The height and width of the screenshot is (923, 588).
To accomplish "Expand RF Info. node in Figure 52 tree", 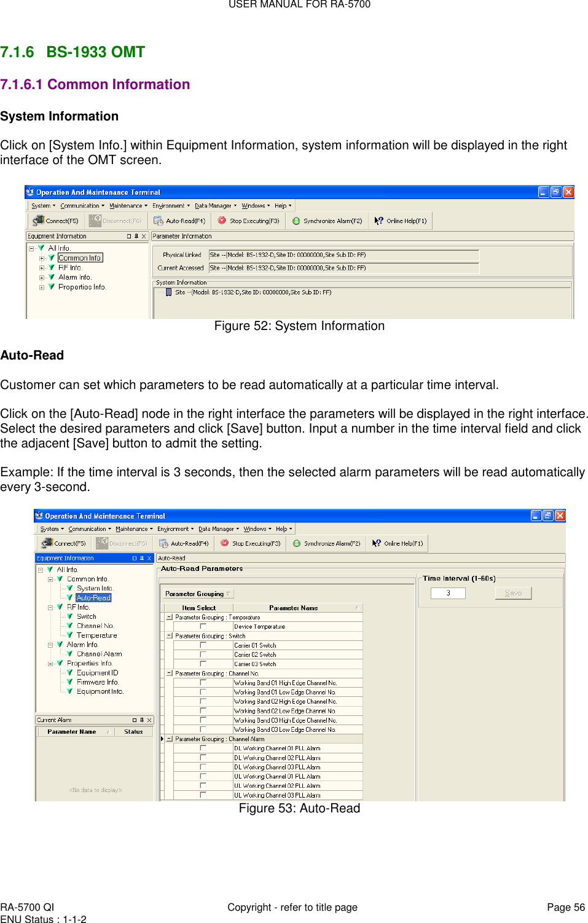I will click(x=42, y=268).
